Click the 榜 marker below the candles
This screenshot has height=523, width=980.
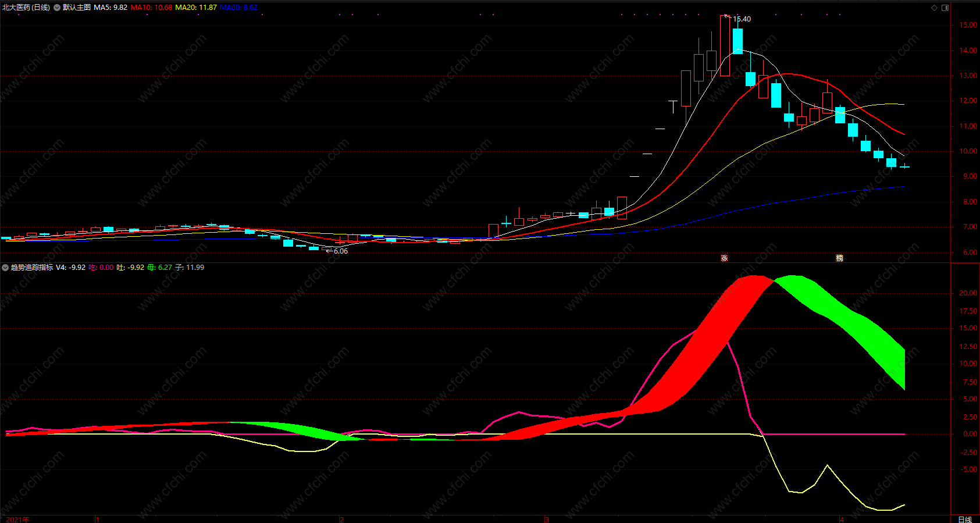pyautogui.click(x=839, y=258)
